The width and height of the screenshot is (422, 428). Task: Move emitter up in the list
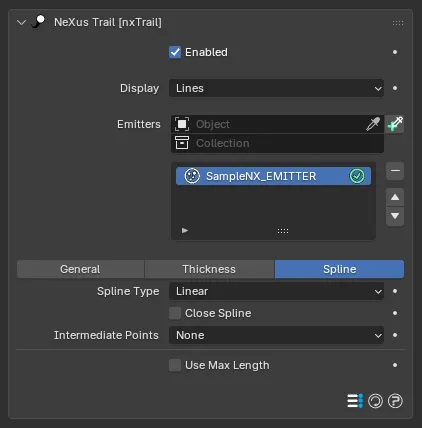pos(395,197)
